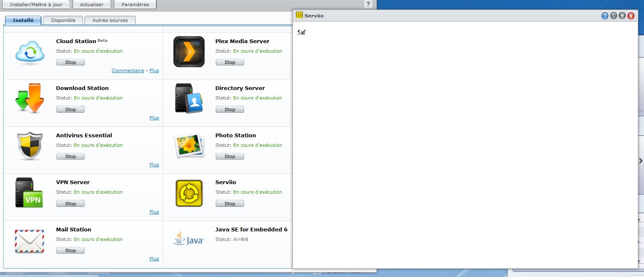Click the Plex Media Server icon
Viewport: 644px width, 277px height.
189,51
